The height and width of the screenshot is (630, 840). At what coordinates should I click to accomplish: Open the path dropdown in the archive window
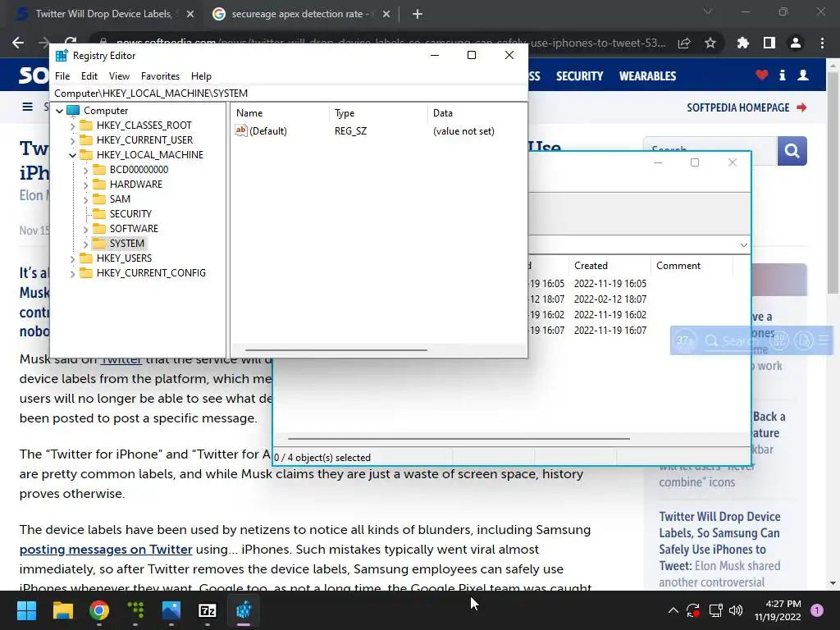tap(743, 245)
